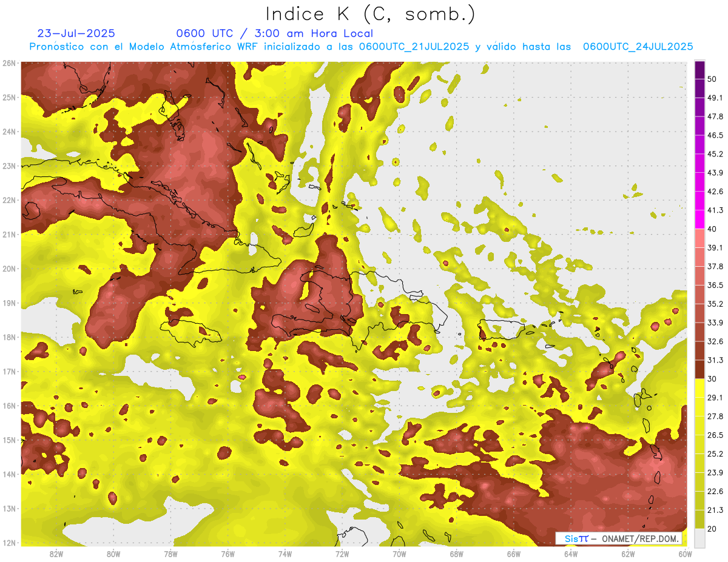Click the legend value '27.8'

point(715,416)
